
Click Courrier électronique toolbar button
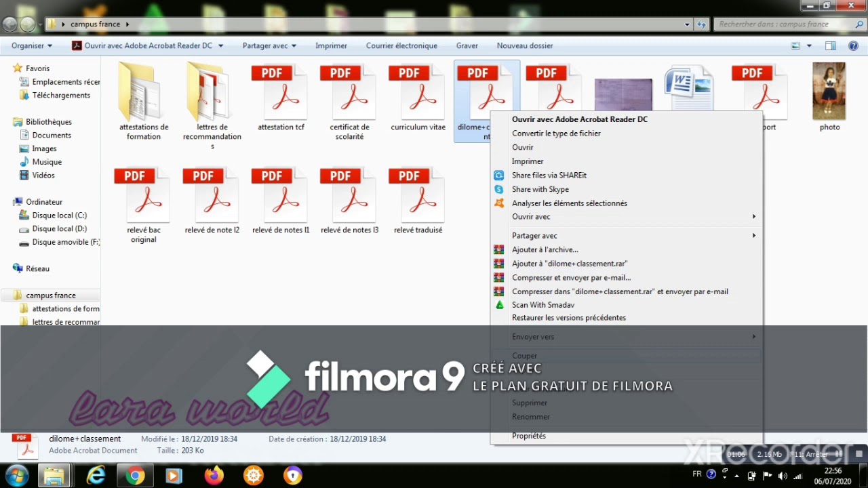point(401,46)
